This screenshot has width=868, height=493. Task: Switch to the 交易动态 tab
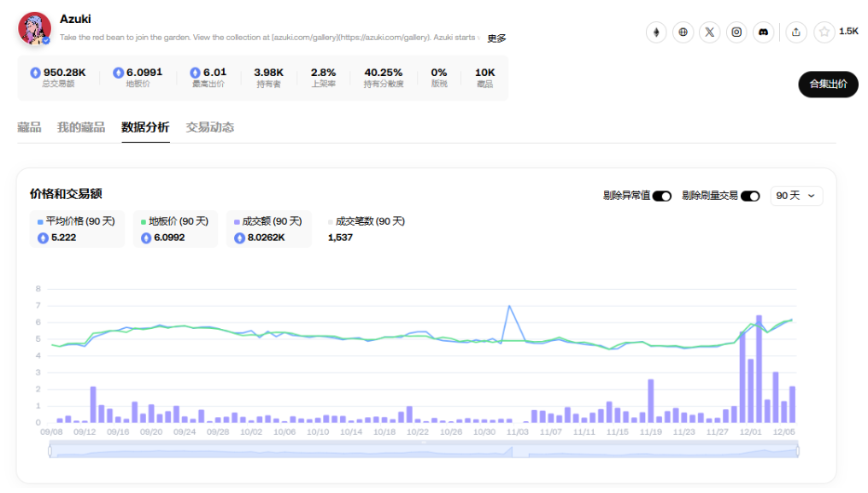coord(209,127)
